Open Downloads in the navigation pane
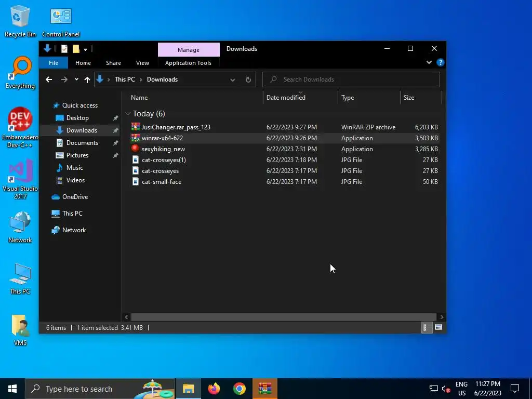Viewport: 532px width, 399px height. 82,130
